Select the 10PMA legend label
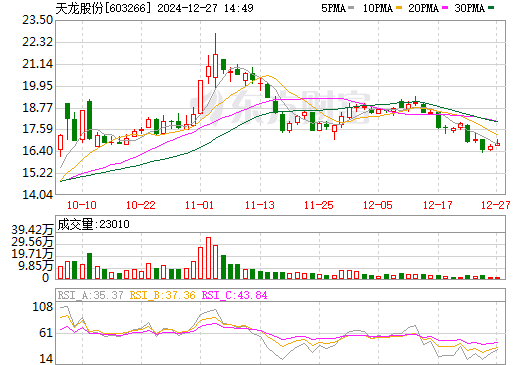This screenshot has width=520, height=365. point(378,8)
